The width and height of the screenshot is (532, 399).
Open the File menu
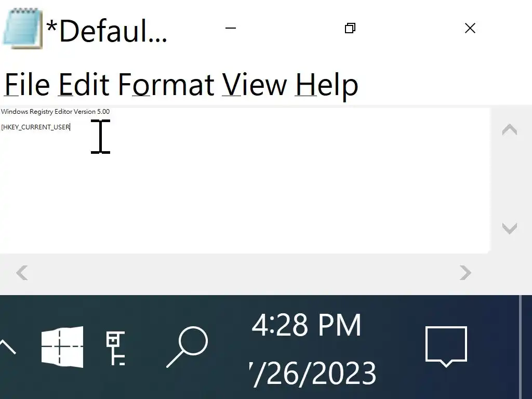click(x=27, y=85)
